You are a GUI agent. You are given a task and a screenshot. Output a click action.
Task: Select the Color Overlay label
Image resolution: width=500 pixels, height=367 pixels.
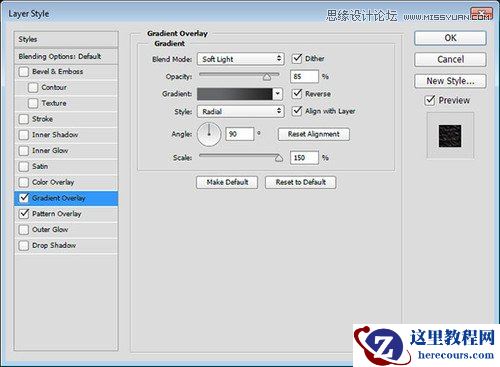(x=53, y=182)
